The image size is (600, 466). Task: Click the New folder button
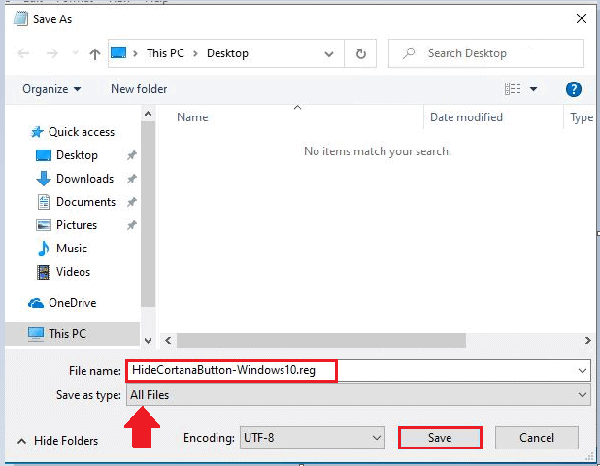click(139, 89)
